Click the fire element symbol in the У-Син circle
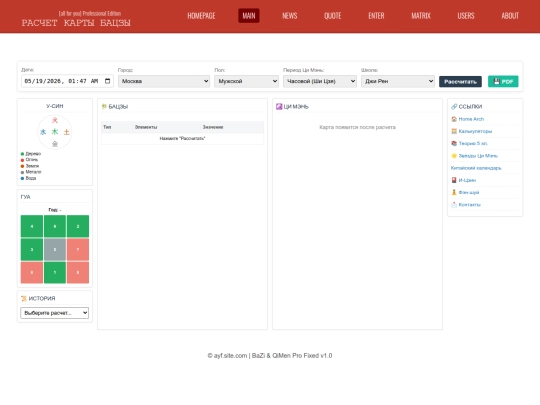 pos(55,120)
